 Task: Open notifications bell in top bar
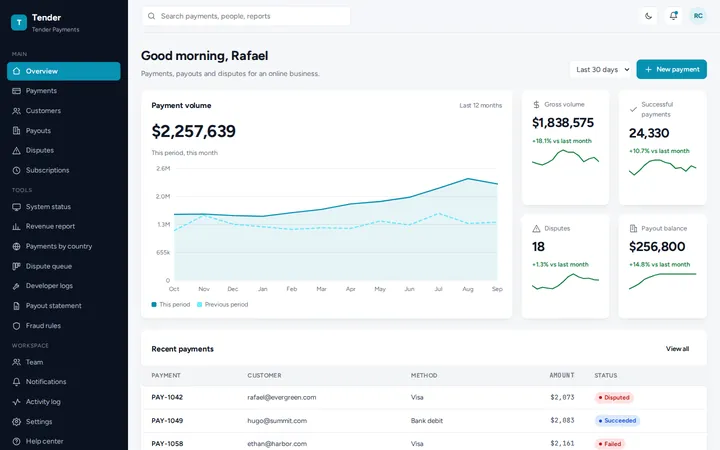(x=673, y=16)
